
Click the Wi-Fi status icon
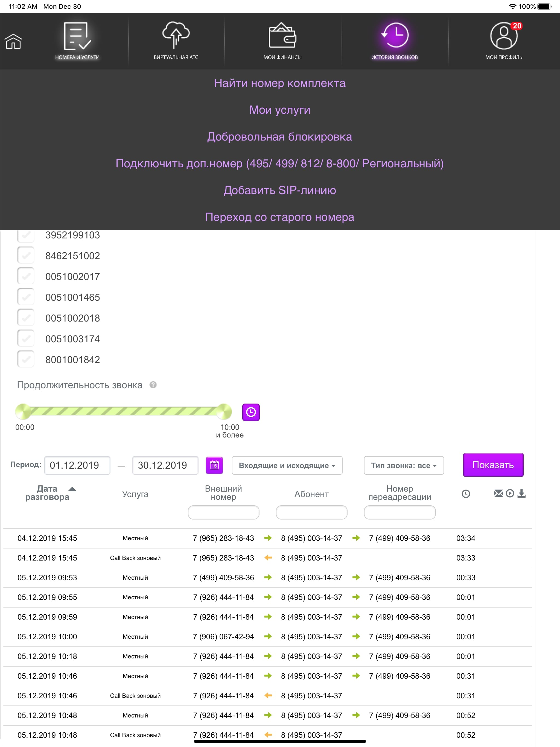(x=512, y=6)
